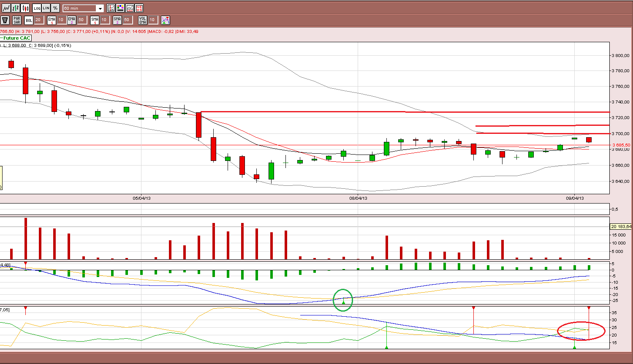The image size is (633, 364).
Task: Switch to bar chart display
Action: pyautogui.click(x=16, y=8)
